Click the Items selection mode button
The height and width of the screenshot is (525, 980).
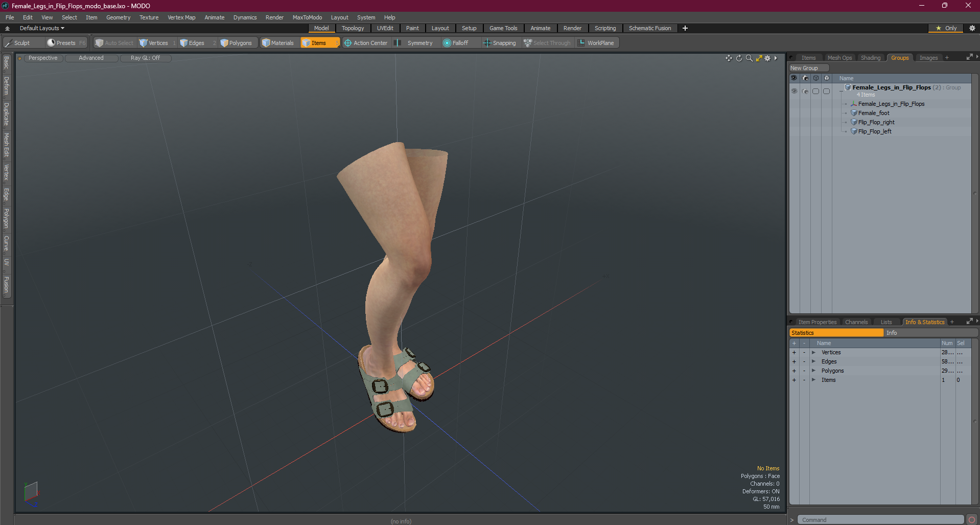(320, 43)
